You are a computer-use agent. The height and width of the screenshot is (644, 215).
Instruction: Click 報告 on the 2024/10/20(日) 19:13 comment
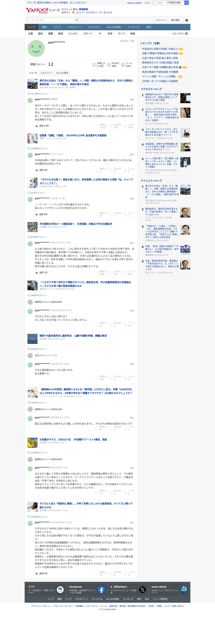point(132,523)
